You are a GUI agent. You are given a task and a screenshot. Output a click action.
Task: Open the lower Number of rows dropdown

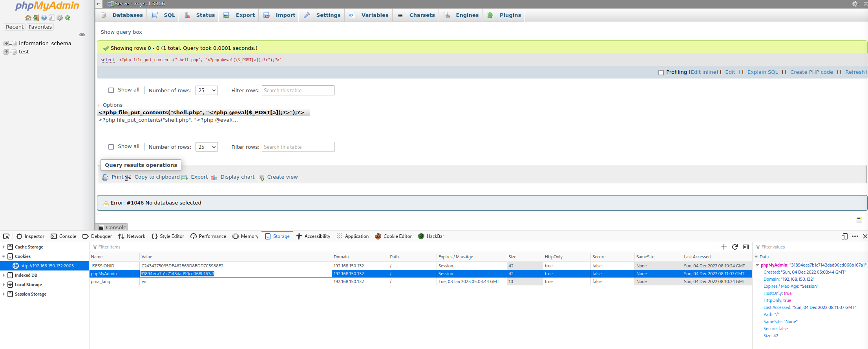(206, 147)
